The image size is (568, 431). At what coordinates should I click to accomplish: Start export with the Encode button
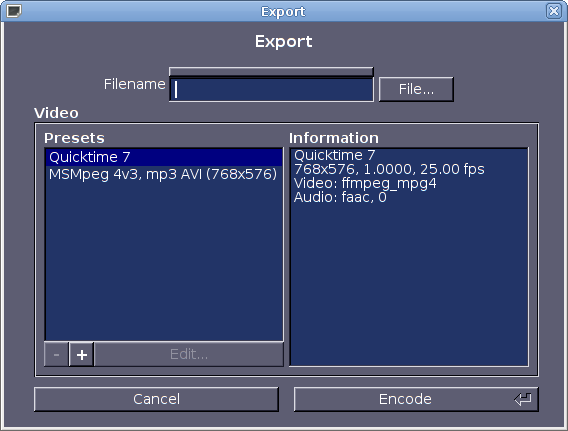(416, 399)
